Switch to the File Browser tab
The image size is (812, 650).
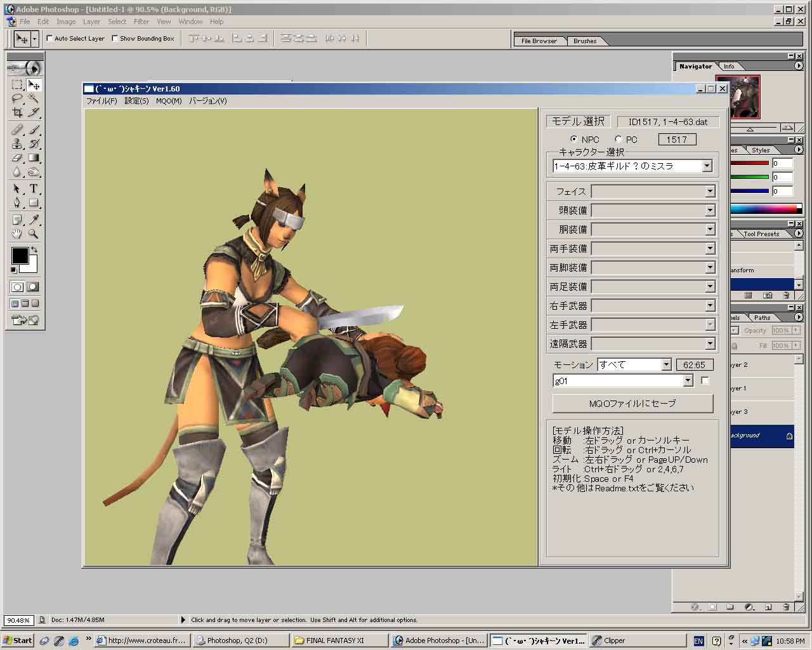click(539, 41)
